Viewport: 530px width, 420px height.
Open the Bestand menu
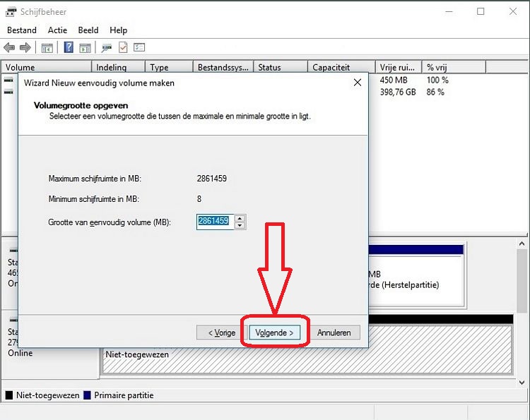pyautogui.click(x=22, y=30)
